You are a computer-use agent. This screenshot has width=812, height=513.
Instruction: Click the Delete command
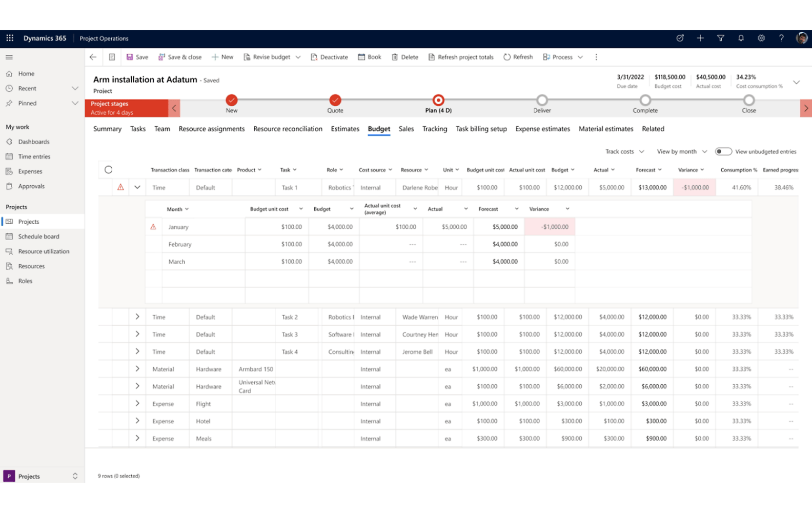pos(405,57)
